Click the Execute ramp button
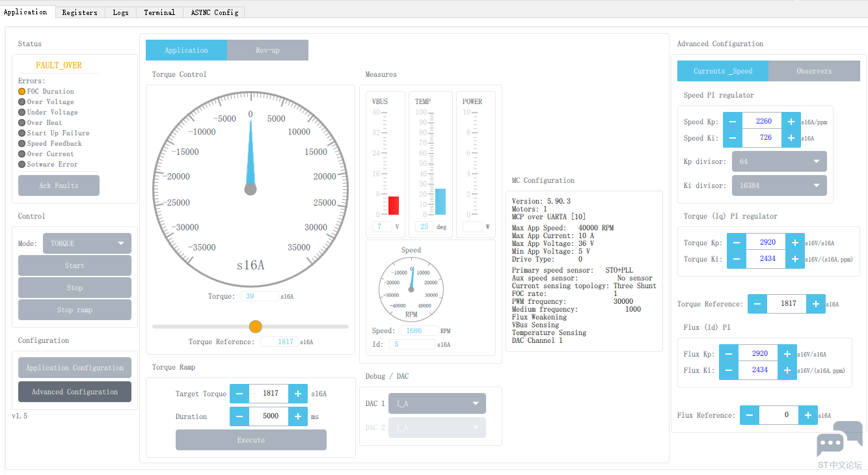The width and height of the screenshot is (868, 475). point(251,440)
